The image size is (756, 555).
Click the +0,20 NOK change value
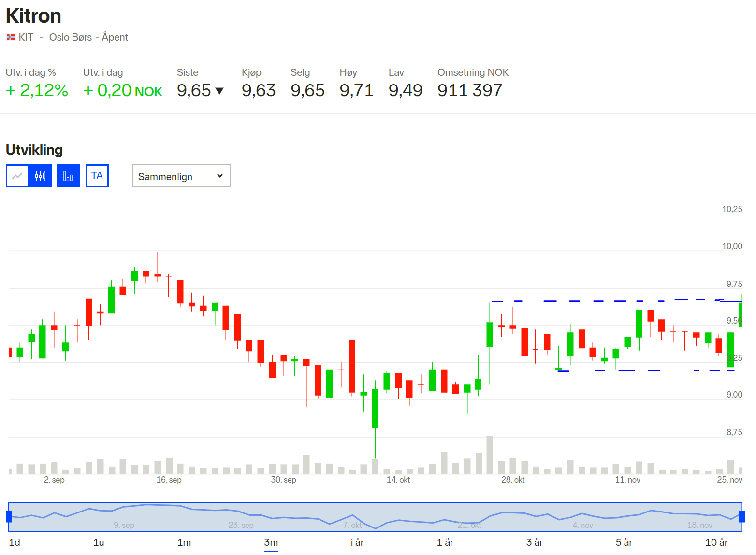(123, 90)
